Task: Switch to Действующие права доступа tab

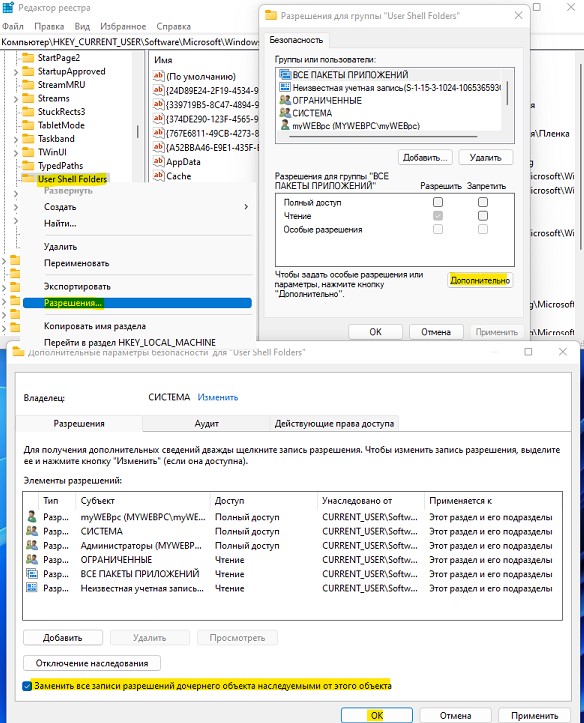Action: click(x=334, y=423)
